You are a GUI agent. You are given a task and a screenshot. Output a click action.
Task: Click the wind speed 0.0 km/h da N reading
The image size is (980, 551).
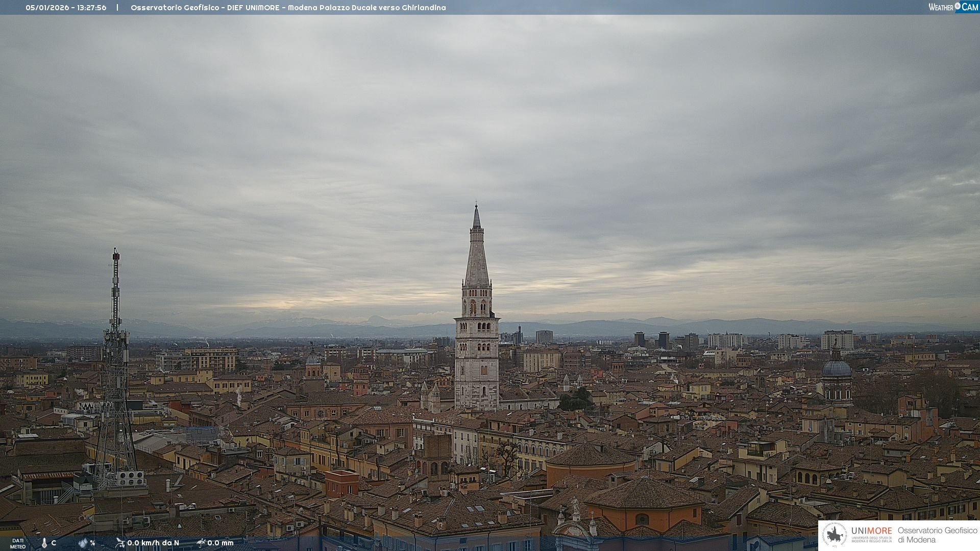[153, 543]
